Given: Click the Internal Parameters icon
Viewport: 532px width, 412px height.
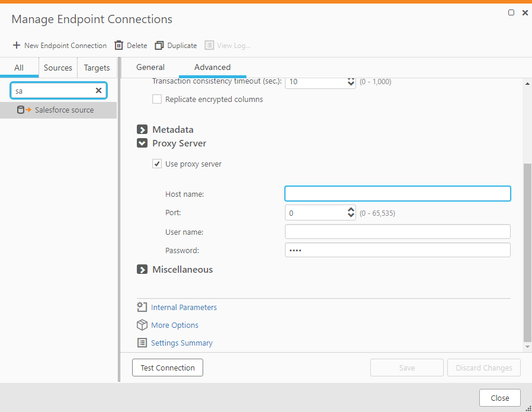Looking at the screenshot, I should click(142, 307).
